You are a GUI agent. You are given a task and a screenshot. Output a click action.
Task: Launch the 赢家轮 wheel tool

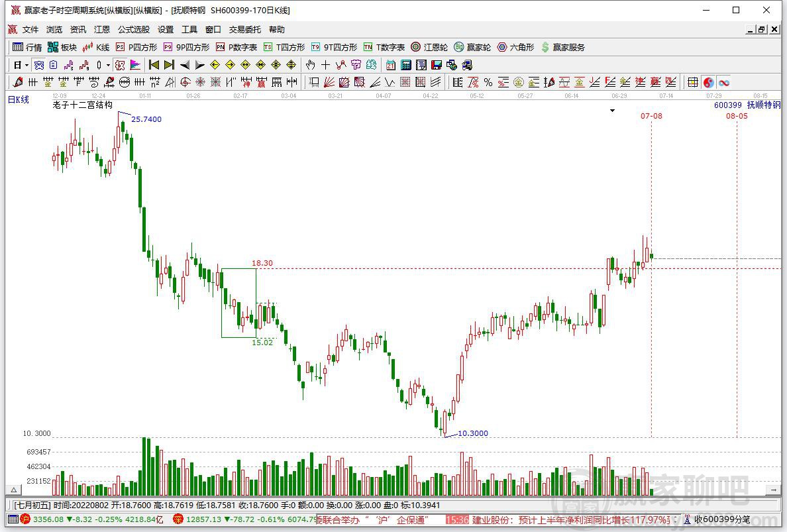472,47
